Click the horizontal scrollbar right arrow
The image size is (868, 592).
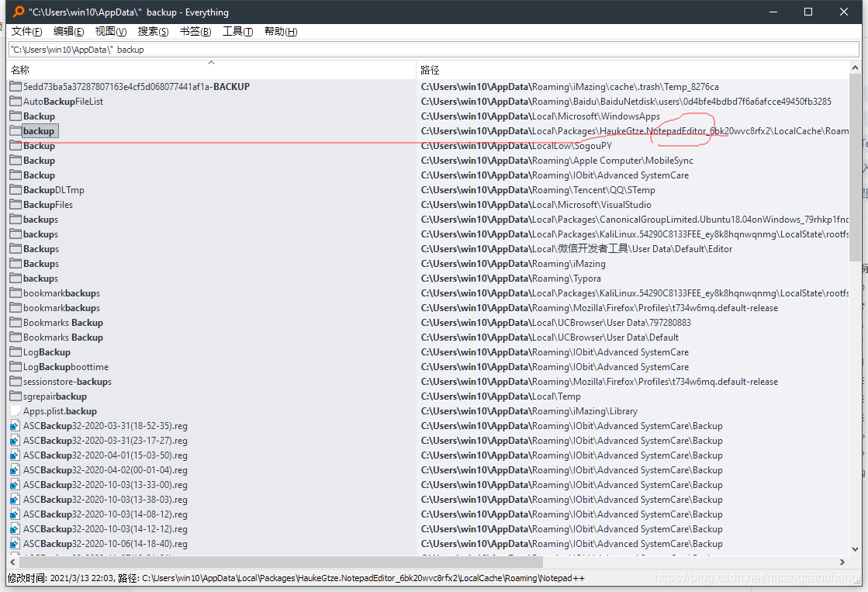pyautogui.click(x=842, y=562)
